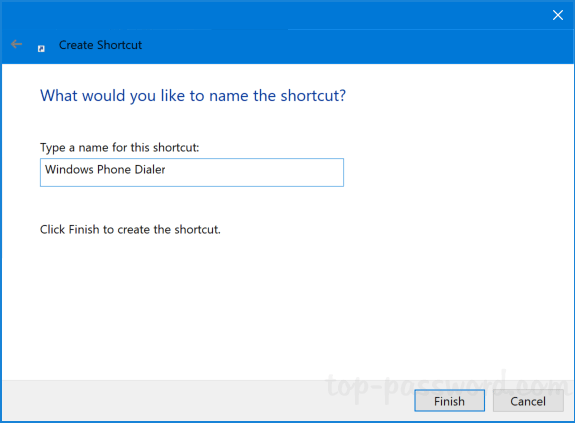Viewport: 575px width, 423px height.
Task: Place cursor on the word "Dialer" in the field
Action: (150, 169)
